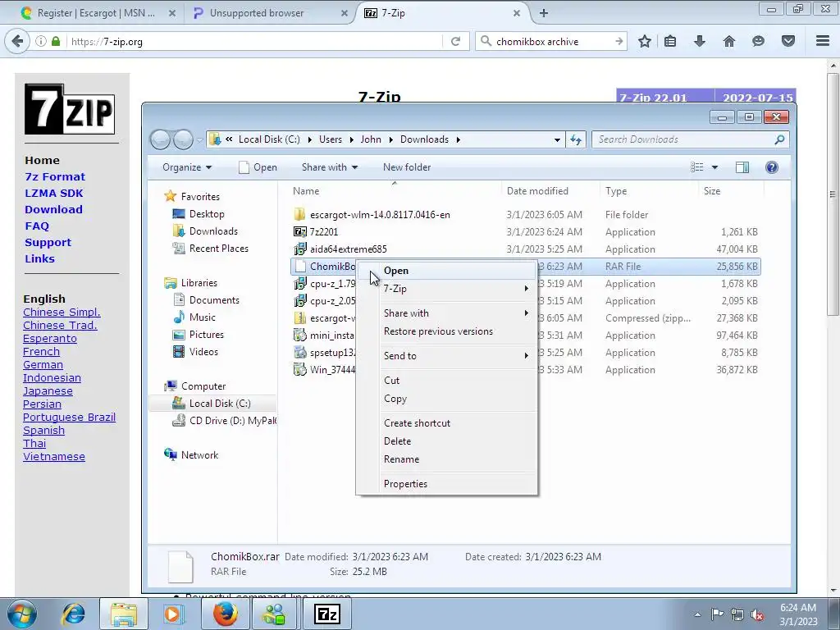The width and height of the screenshot is (840, 630).
Task: Select CD Drive (D:) in navigation pane
Action: 223,421
